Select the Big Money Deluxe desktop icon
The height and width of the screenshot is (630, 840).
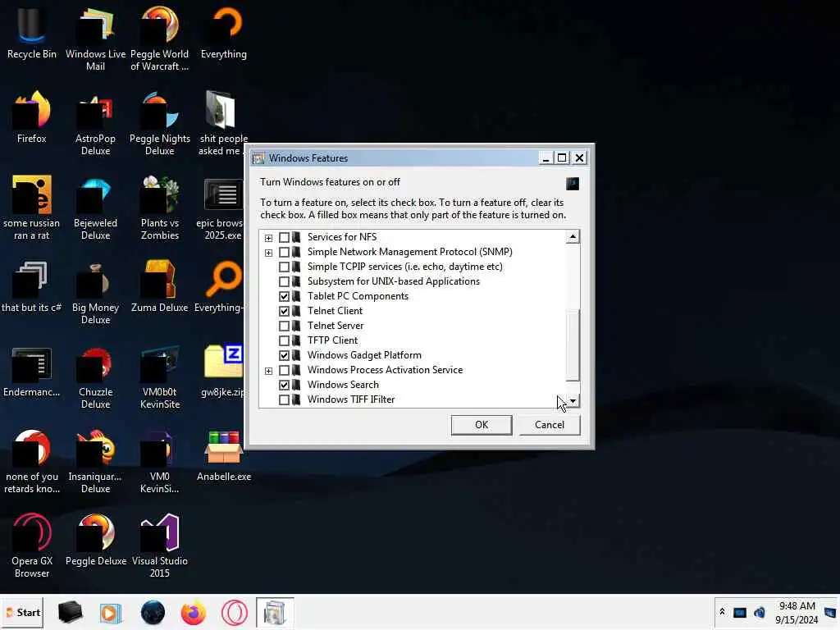click(x=95, y=293)
